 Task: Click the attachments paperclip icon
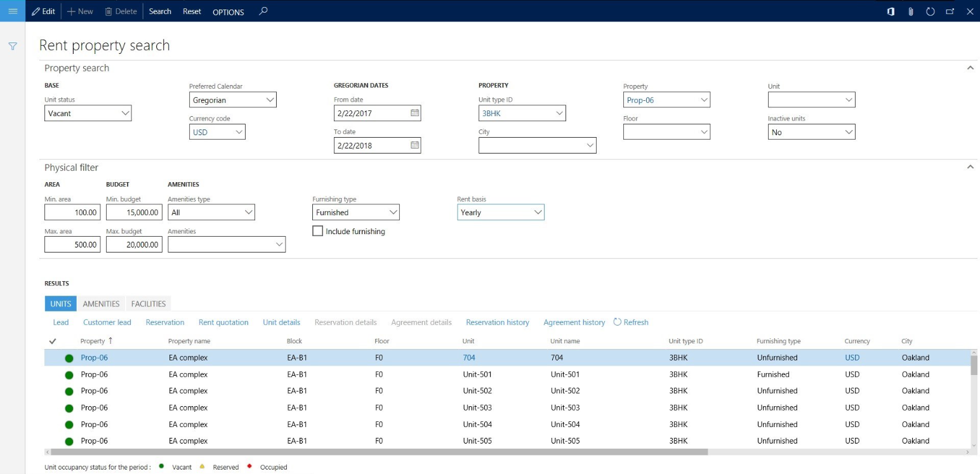pyautogui.click(x=911, y=11)
